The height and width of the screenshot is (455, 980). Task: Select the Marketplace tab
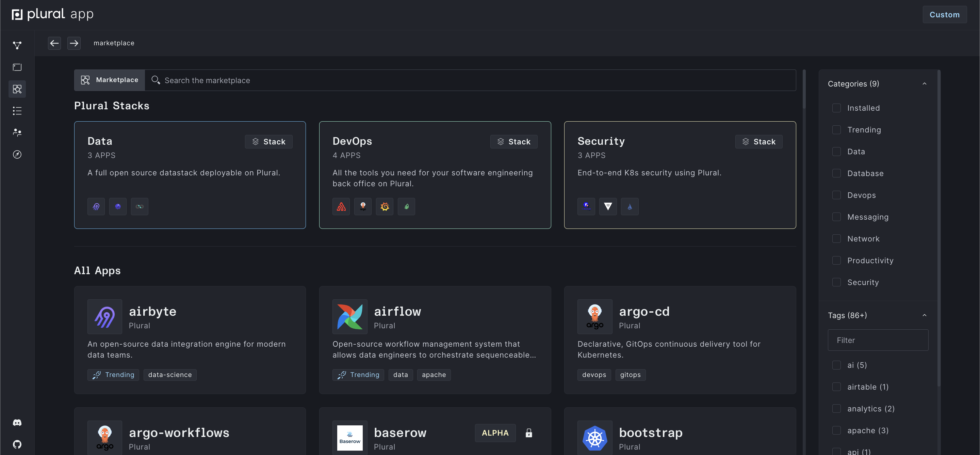coord(110,80)
